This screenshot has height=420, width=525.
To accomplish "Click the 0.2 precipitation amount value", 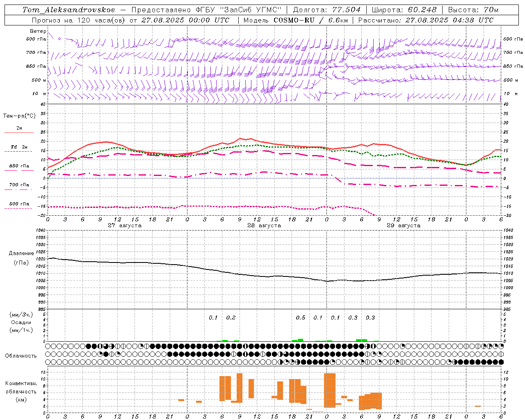I will coord(231,317).
